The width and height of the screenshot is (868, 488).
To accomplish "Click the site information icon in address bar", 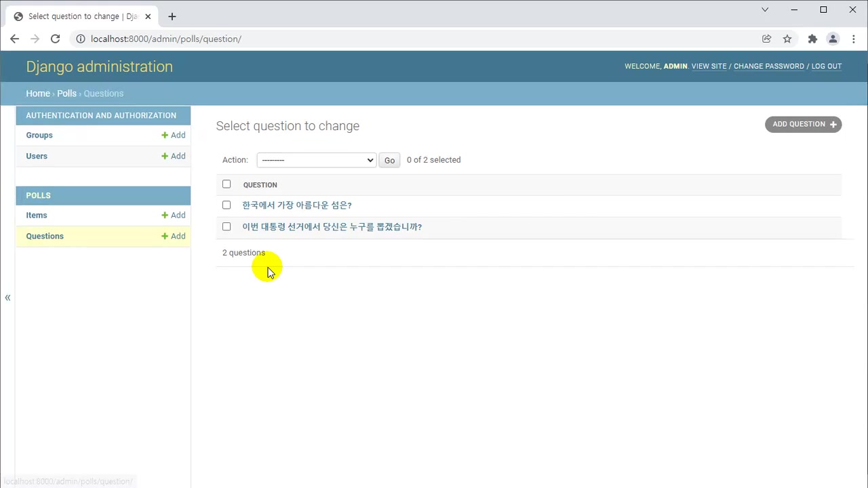I will [x=80, y=39].
